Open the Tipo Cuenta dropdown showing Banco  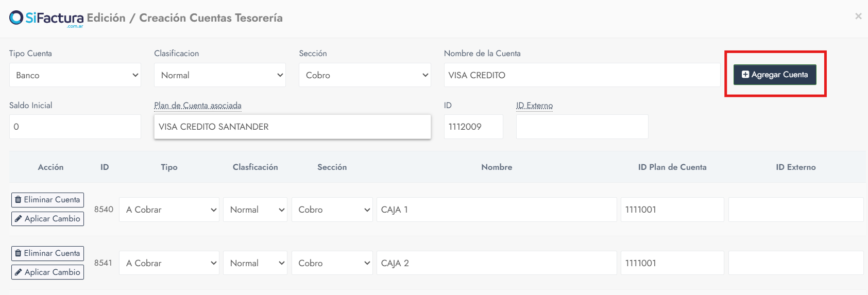click(x=75, y=75)
